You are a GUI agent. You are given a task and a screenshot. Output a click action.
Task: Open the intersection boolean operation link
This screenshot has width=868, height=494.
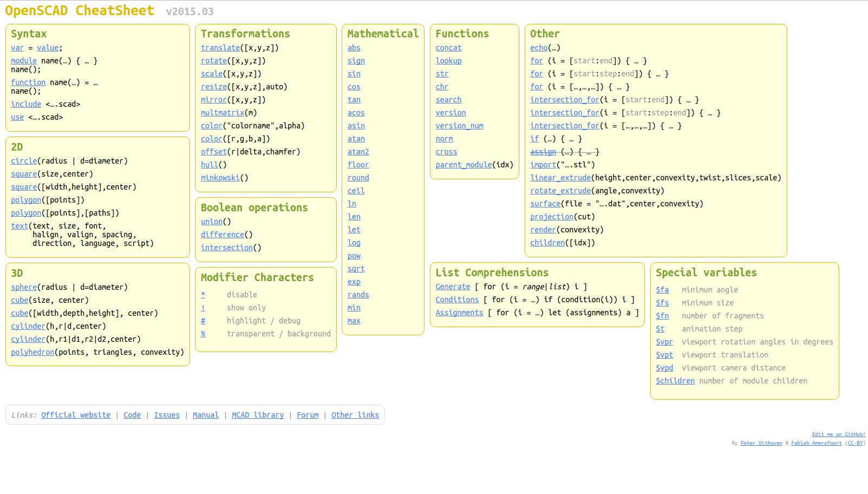click(x=226, y=248)
